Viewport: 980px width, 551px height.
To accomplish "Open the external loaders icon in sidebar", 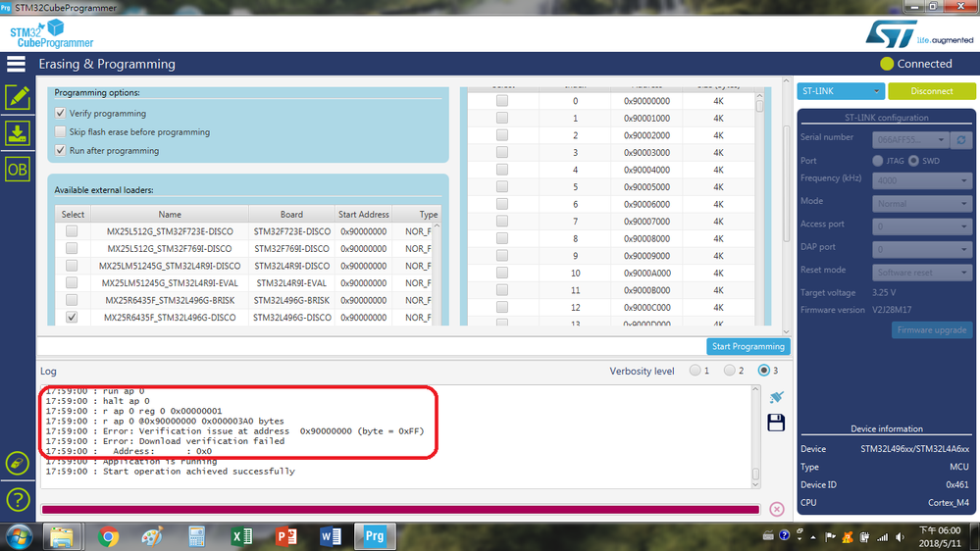I will pyautogui.click(x=18, y=463).
